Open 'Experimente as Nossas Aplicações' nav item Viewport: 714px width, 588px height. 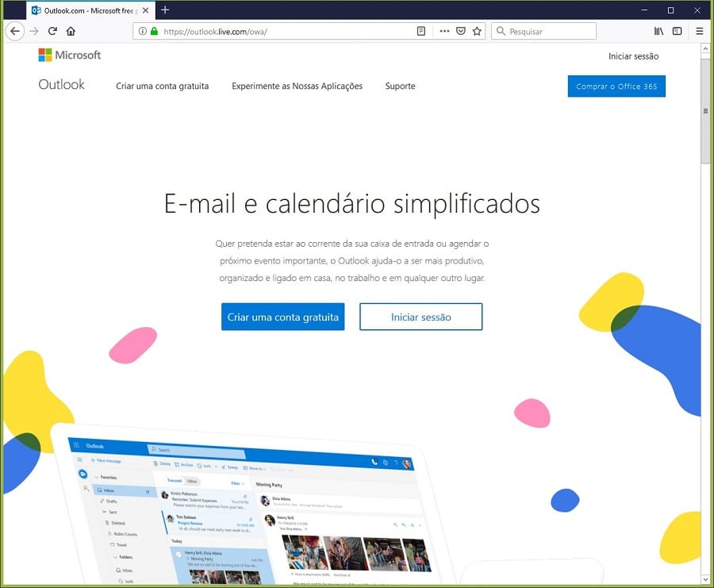(297, 86)
